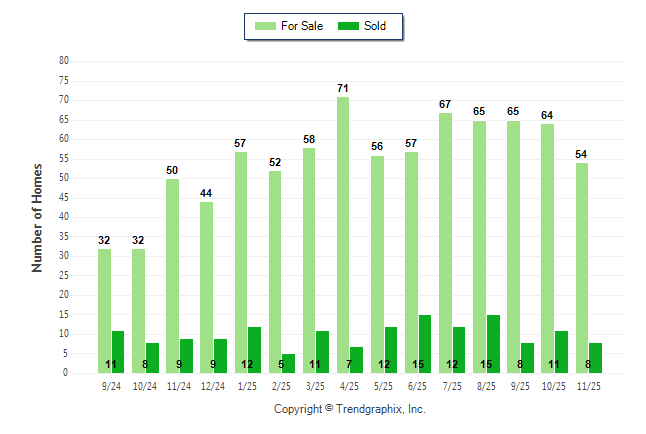Select the 1/25 Sold bar showing 12

tap(254, 350)
